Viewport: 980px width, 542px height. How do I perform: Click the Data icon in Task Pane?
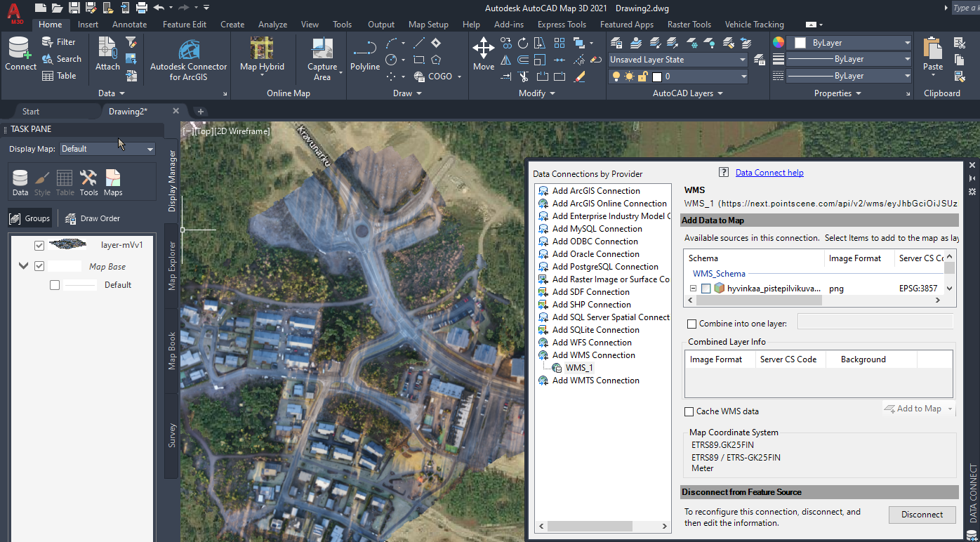[x=20, y=183]
